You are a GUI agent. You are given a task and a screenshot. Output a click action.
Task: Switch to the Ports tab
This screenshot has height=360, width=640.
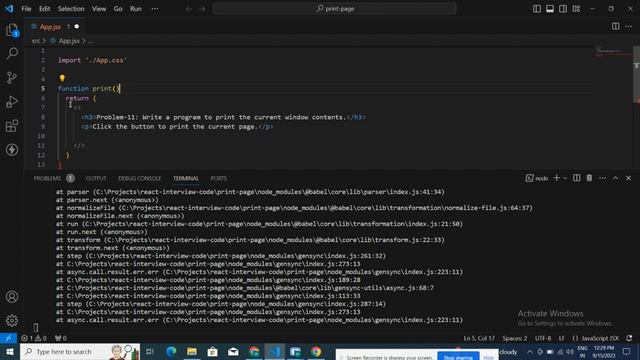click(218, 178)
